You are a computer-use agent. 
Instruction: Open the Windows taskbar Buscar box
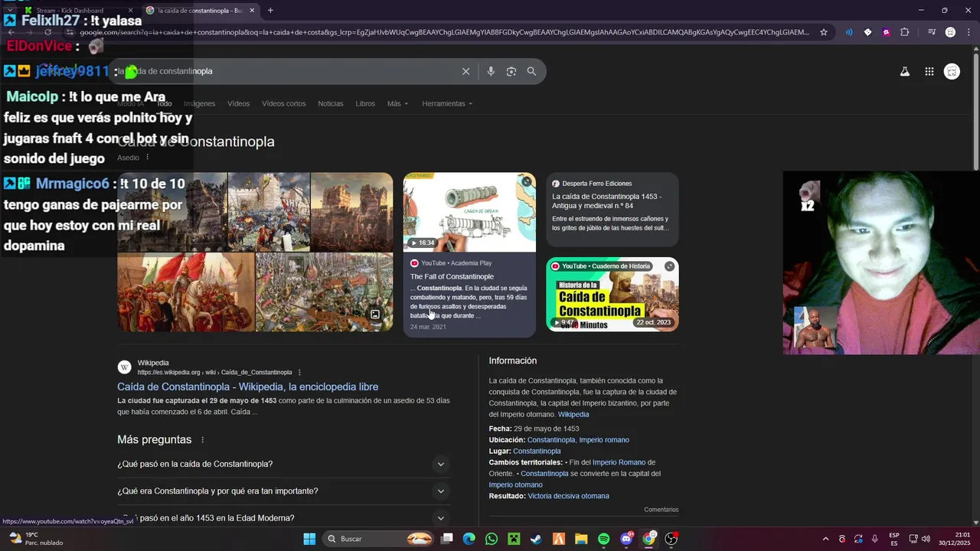click(378, 539)
